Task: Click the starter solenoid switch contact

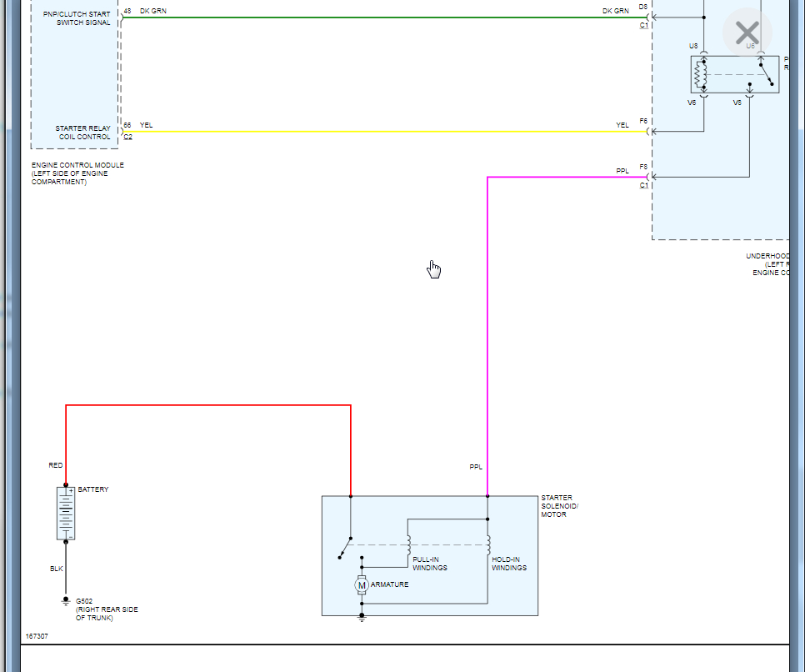Action: point(345,548)
